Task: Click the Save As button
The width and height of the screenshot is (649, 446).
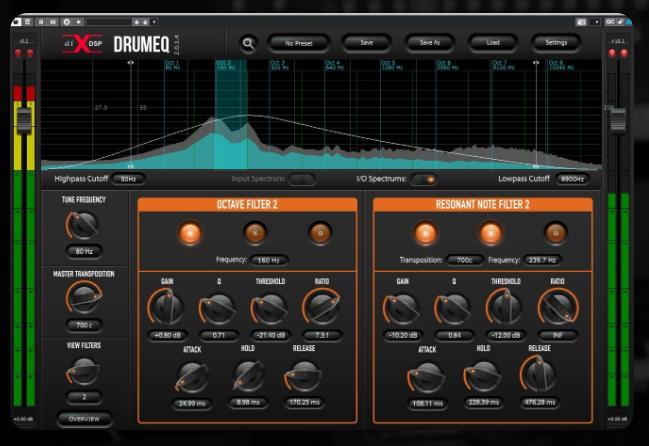Action: click(x=430, y=43)
